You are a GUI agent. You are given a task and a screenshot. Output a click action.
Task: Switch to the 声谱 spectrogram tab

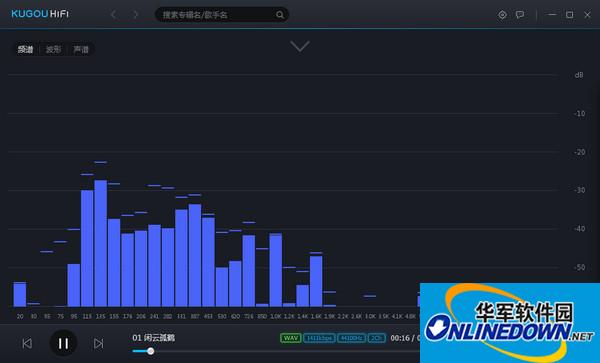(81, 49)
